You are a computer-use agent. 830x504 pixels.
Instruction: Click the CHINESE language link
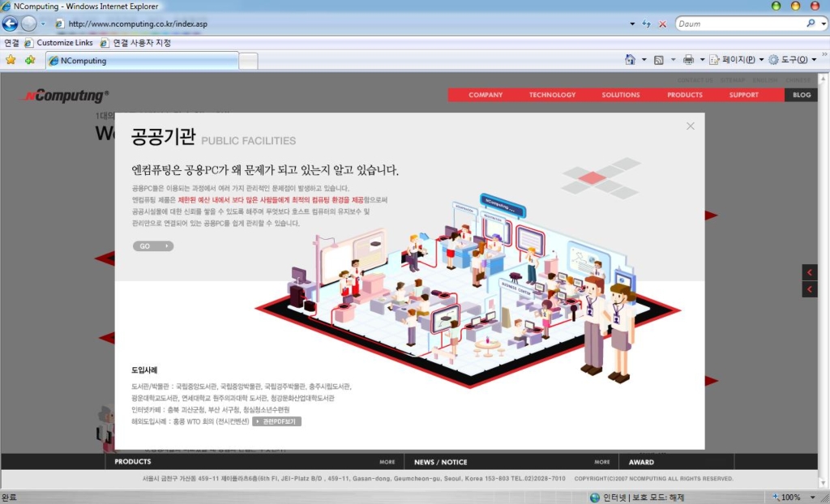798,80
